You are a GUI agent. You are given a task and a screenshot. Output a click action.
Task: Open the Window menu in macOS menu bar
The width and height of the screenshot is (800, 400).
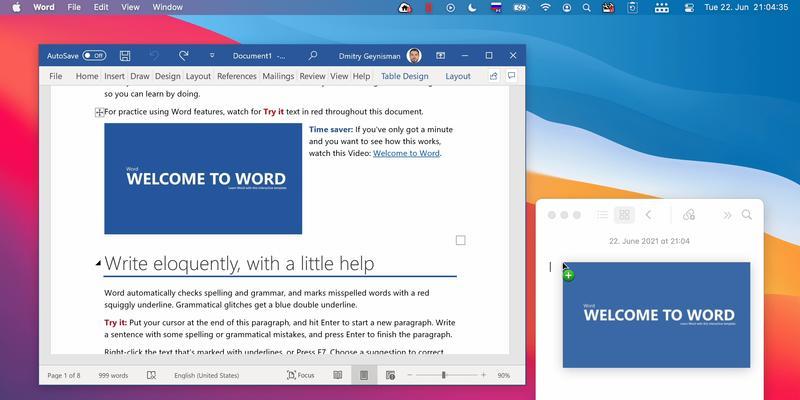(x=168, y=7)
